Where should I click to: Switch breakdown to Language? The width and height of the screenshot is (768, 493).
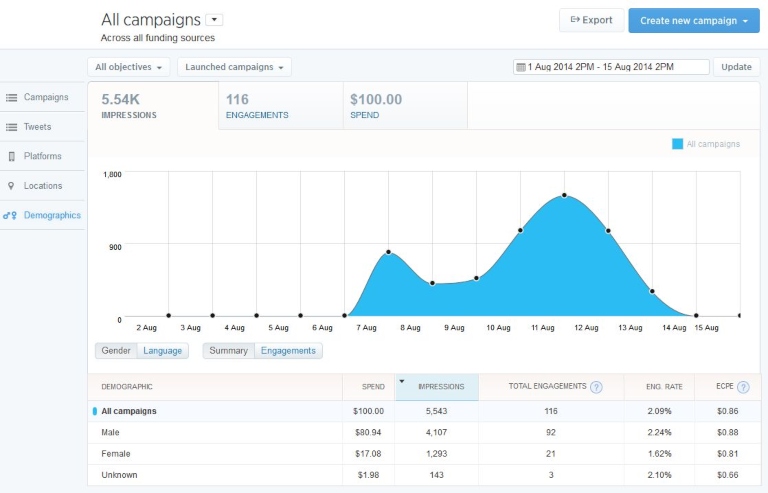pos(162,351)
